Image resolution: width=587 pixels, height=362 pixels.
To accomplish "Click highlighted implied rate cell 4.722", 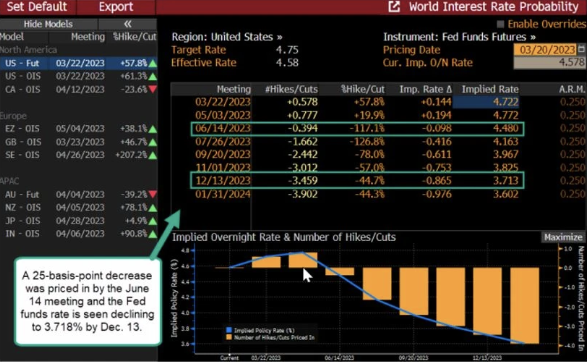I will [x=486, y=102].
